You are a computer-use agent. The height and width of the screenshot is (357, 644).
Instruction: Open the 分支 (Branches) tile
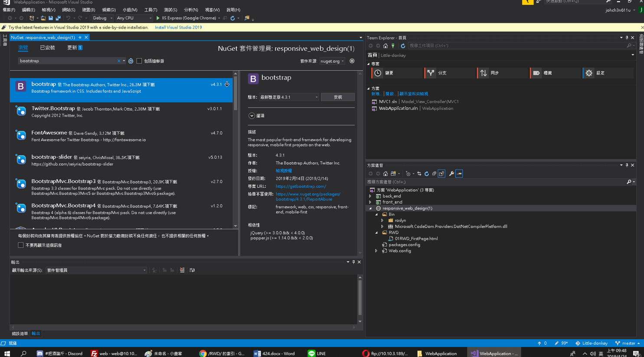[x=451, y=73]
